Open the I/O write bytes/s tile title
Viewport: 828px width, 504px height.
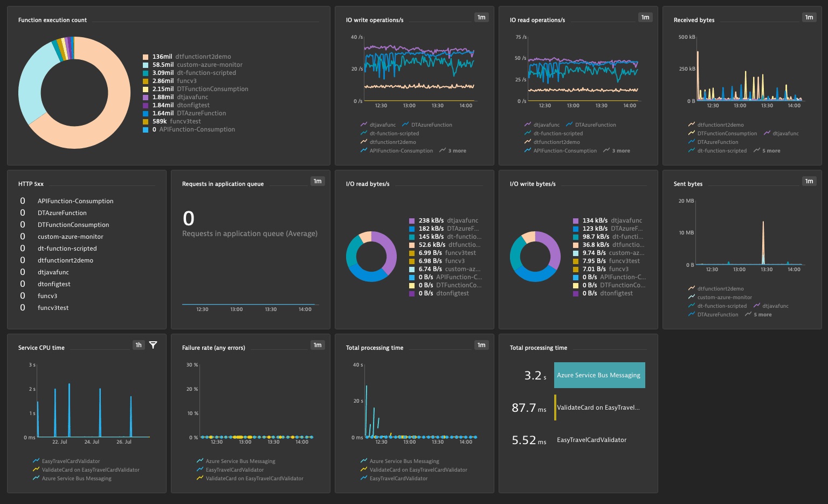coord(533,184)
